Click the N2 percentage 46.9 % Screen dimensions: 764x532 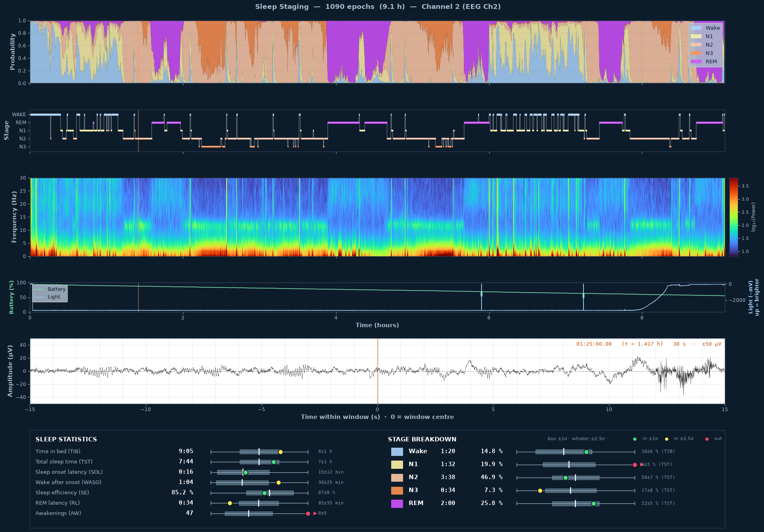(x=492, y=477)
